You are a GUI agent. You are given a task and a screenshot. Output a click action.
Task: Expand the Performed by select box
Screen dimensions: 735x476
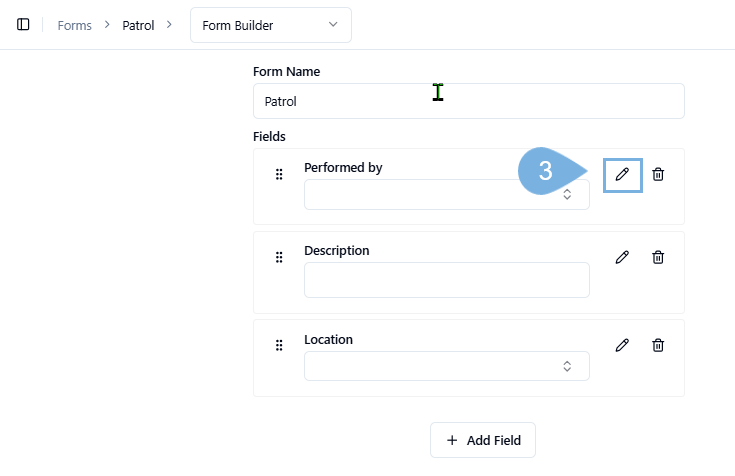(446, 194)
